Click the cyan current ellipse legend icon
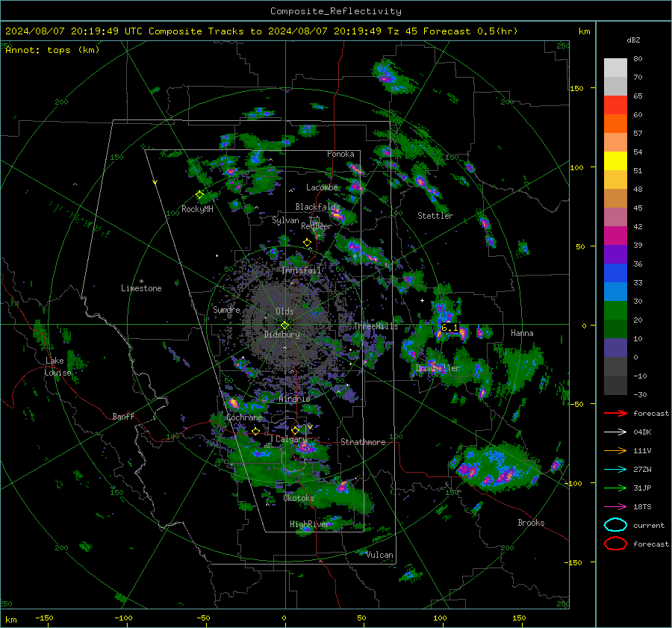Image resolution: width=672 pixels, height=628 pixels. pos(615,525)
